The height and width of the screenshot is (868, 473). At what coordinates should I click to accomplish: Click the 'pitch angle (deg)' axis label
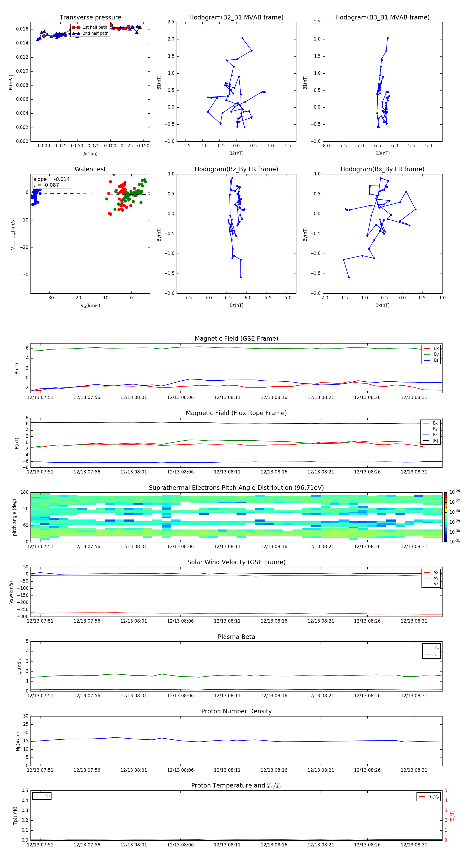14,517
